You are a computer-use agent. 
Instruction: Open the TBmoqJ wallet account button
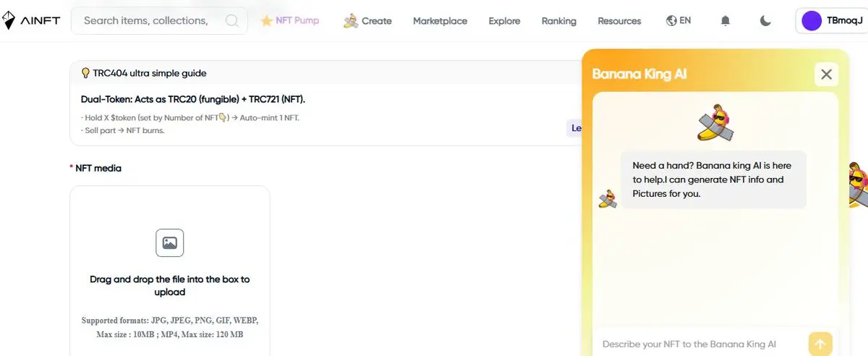click(x=831, y=20)
